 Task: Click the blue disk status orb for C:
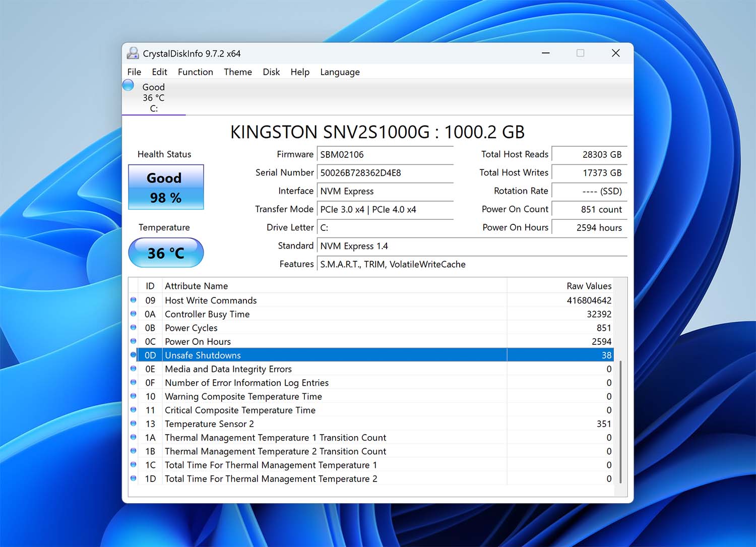click(x=129, y=85)
